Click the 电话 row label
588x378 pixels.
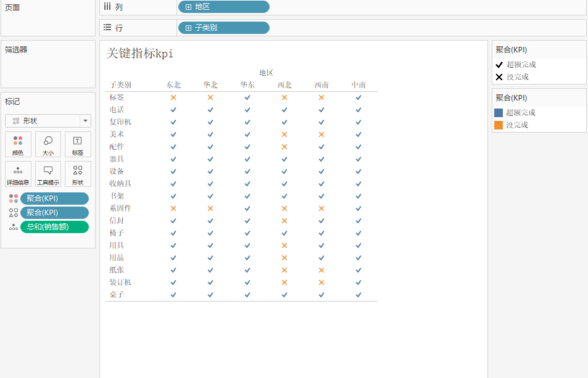(117, 110)
